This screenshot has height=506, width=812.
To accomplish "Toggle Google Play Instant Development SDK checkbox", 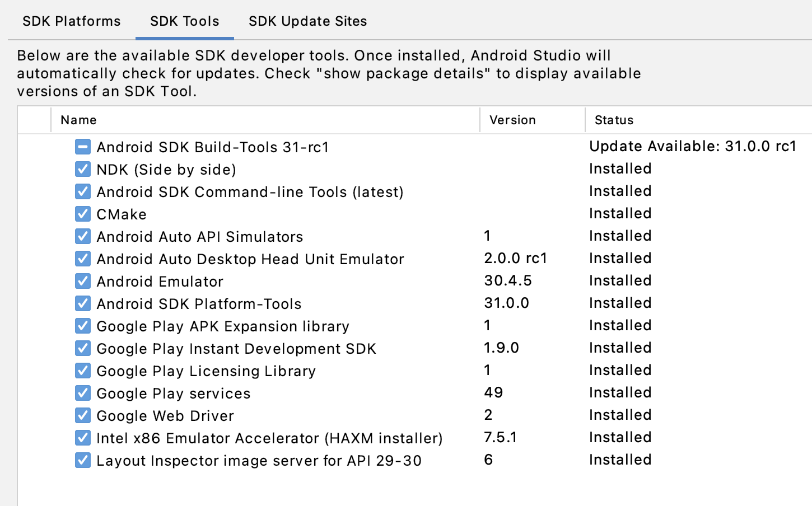I will [82, 348].
